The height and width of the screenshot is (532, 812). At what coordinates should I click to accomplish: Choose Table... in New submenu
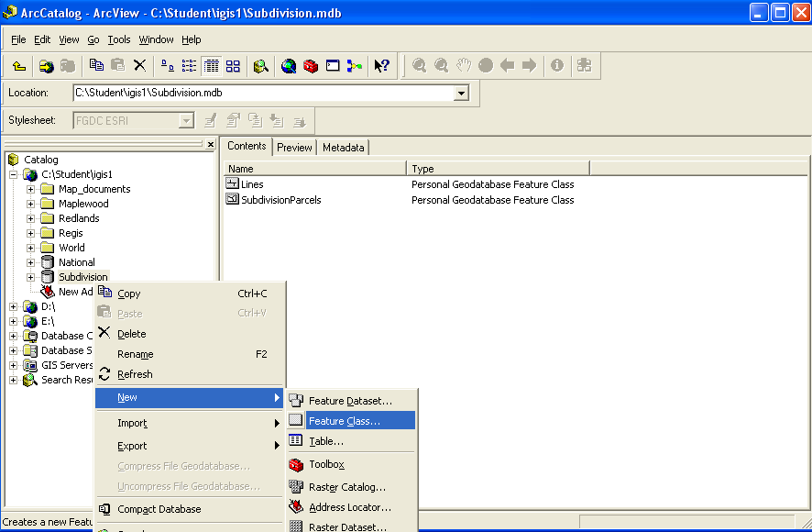coord(352,441)
